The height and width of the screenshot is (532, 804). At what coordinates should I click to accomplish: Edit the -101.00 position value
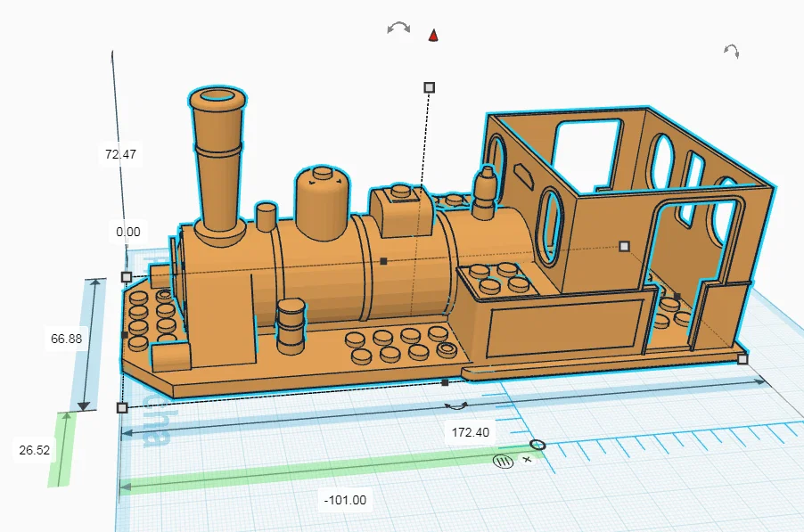(343, 500)
